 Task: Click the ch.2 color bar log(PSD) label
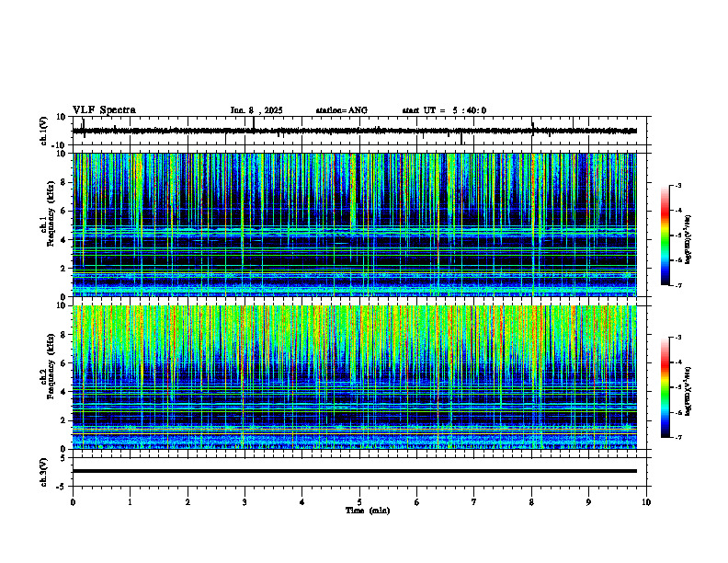[688, 391]
